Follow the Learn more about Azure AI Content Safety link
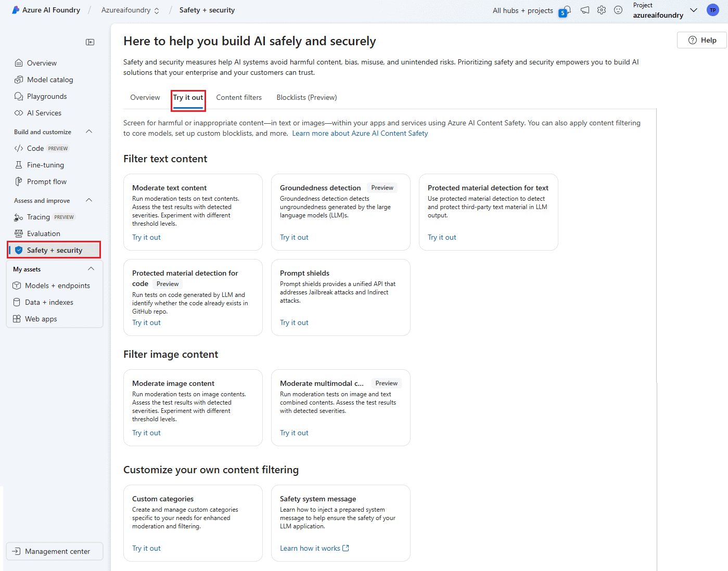 pos(360,133)
